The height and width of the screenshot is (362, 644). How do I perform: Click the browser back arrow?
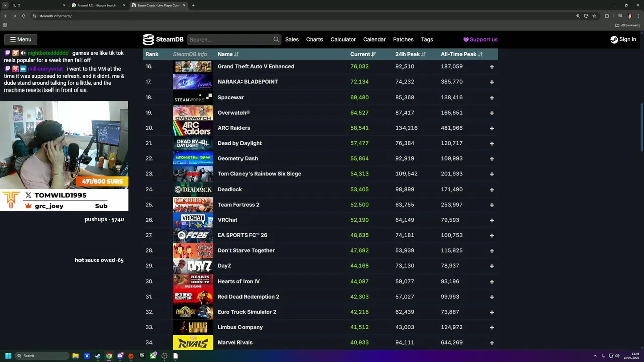click(6, 16)
